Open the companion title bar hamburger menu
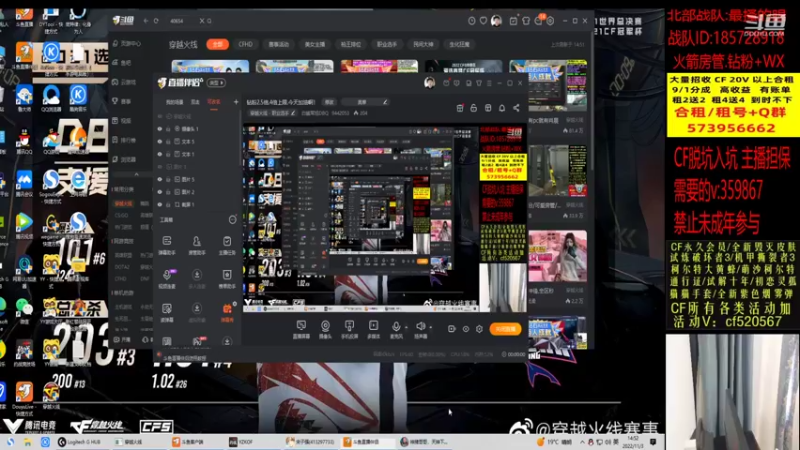This screenshot has width=800, height=450. point(489,83)
